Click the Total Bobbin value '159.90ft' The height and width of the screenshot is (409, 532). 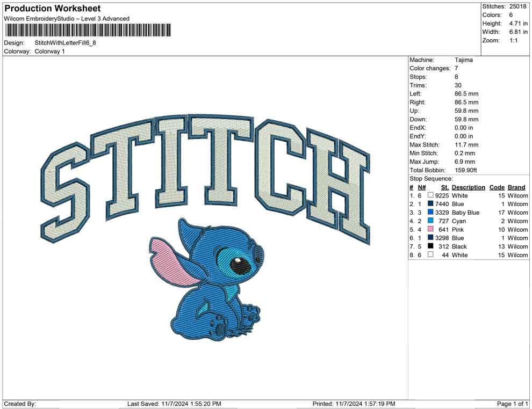[x=466, y=170]
